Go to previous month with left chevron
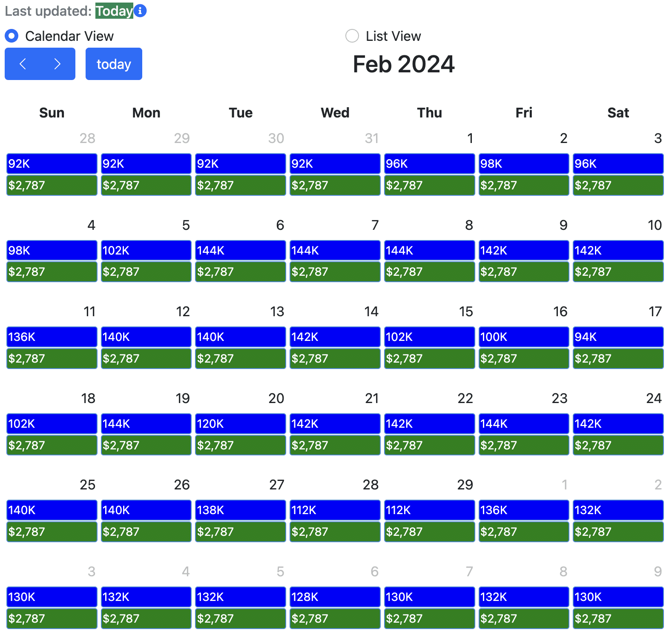Screen dimensions: 672x635 (23, 64)
